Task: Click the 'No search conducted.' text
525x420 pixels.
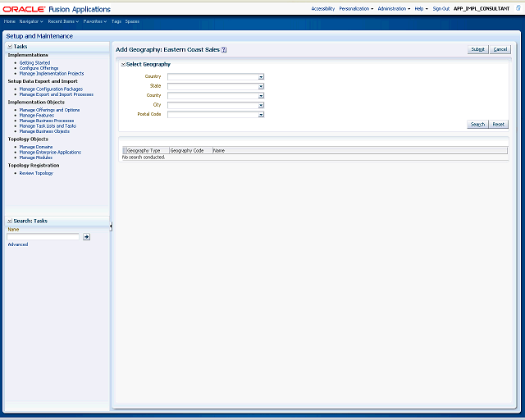Action: click(x=144, y=157)
